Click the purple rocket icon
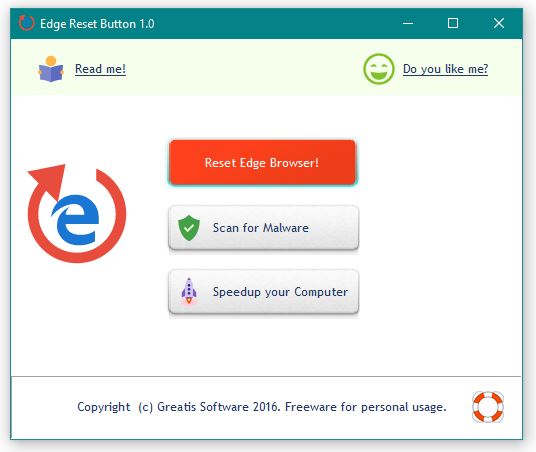This screenshot has width=536, height=452. pos(189,291)
